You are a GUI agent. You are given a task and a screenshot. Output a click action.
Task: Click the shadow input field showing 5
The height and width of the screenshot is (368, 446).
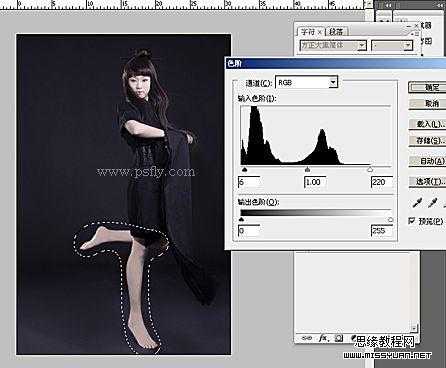click(249, 182)
